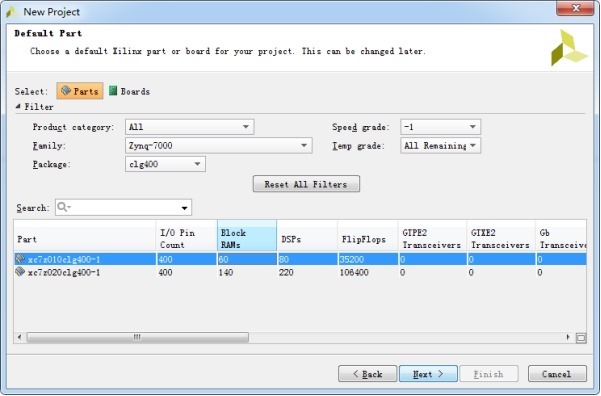
Task: Click the Cancel button
Action: click(557, 374)
